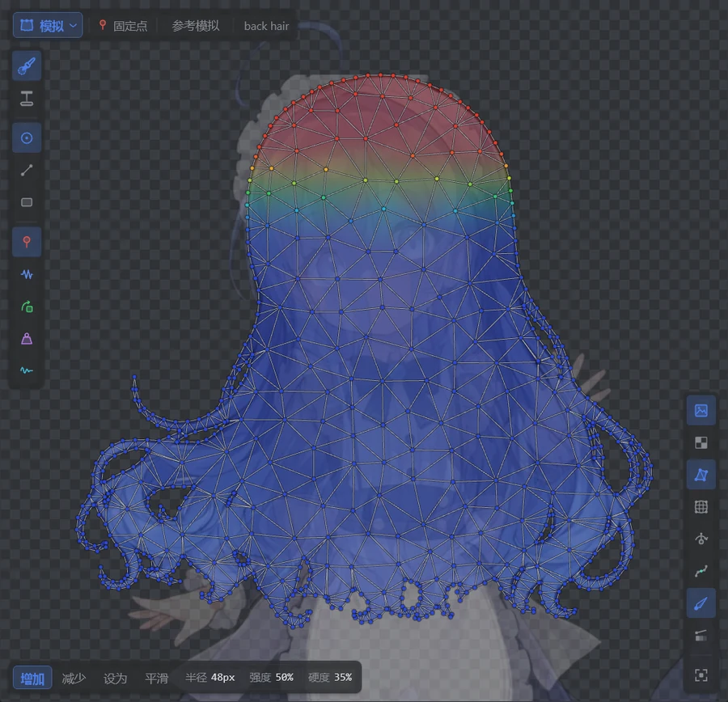The width and height of the screenshot is (728, 702).
Task: Select the gray I-beam stamp tool
Action: 27,99
